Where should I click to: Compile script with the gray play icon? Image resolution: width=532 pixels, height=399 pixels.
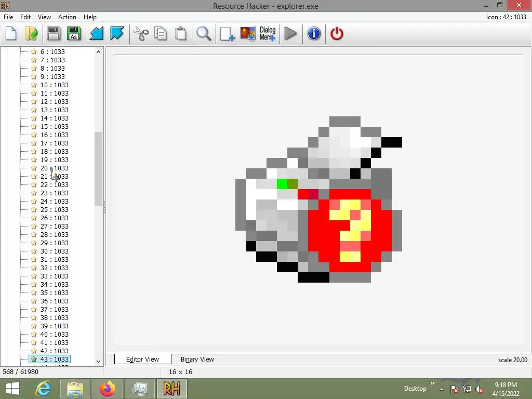pos(290,34)
